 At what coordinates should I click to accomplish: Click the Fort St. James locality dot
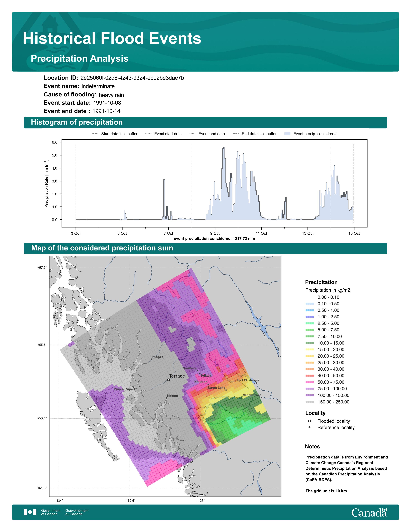tap(257, 382)
